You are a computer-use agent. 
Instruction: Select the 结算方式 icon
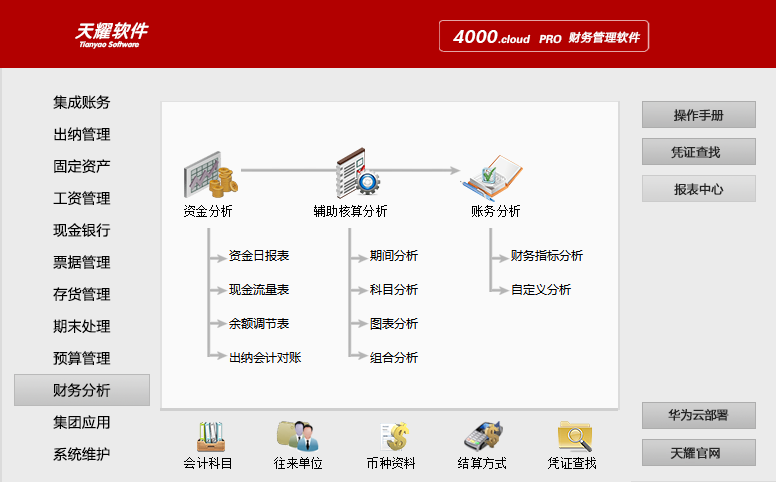[x=482, y=437]
